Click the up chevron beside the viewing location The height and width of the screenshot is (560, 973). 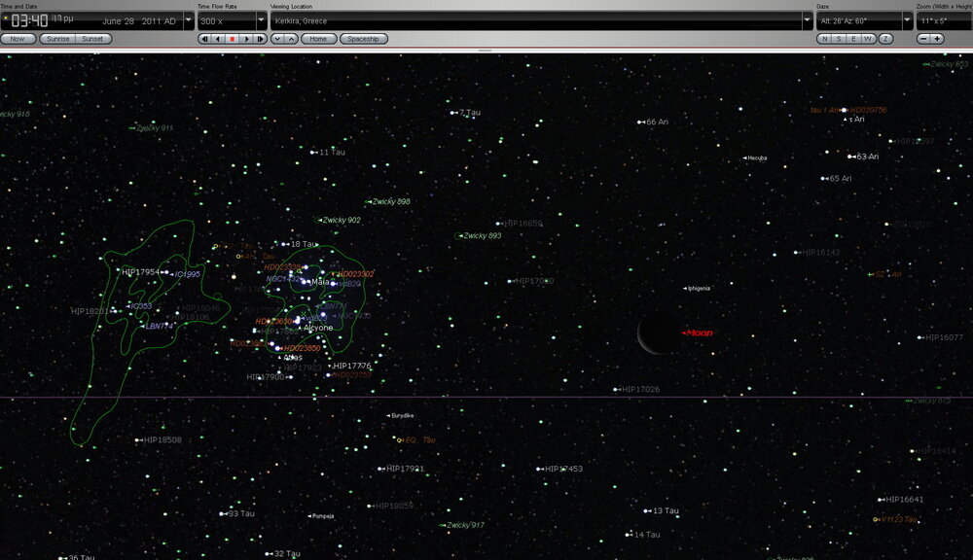(289, 40)
